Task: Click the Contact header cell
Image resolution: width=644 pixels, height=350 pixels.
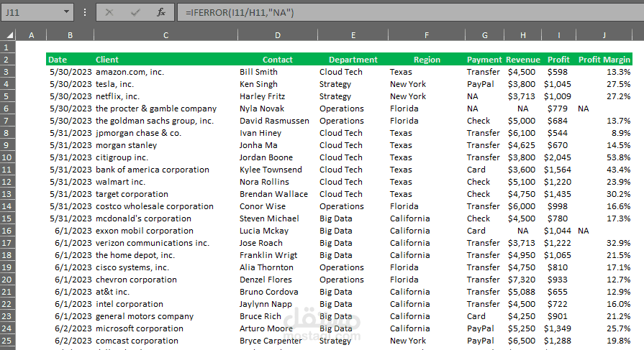Action: [278, 60]
